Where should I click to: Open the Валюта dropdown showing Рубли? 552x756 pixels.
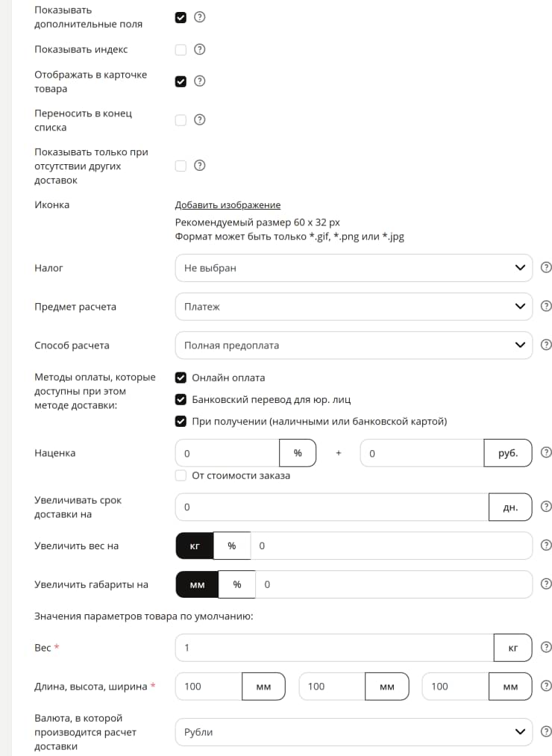tap(354, 732)
